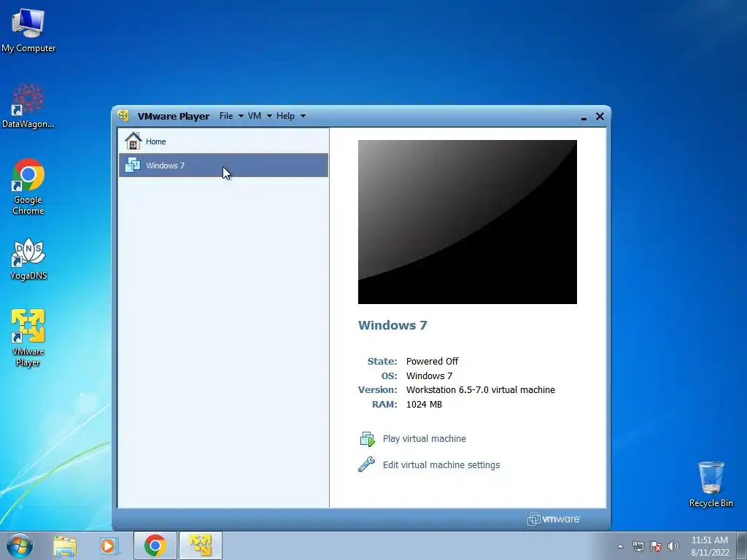Click the virtual machine preview thumbnail
Image resolution: width=747 pixels, height=560 pixels.
[x=468, y=222]
